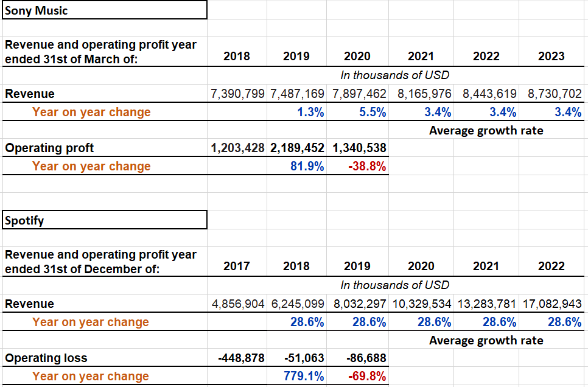Image resolution: width=588 pixels, height=387 pixels.
Task: Click the red -69.8% cell
Action: pyautogui.click(x=358, y=376)
